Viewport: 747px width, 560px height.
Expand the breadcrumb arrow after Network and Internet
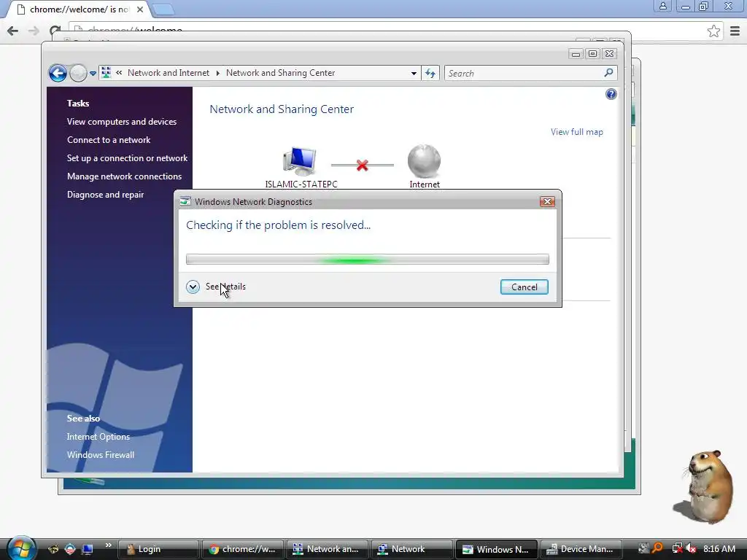click(x=217, y=73)
